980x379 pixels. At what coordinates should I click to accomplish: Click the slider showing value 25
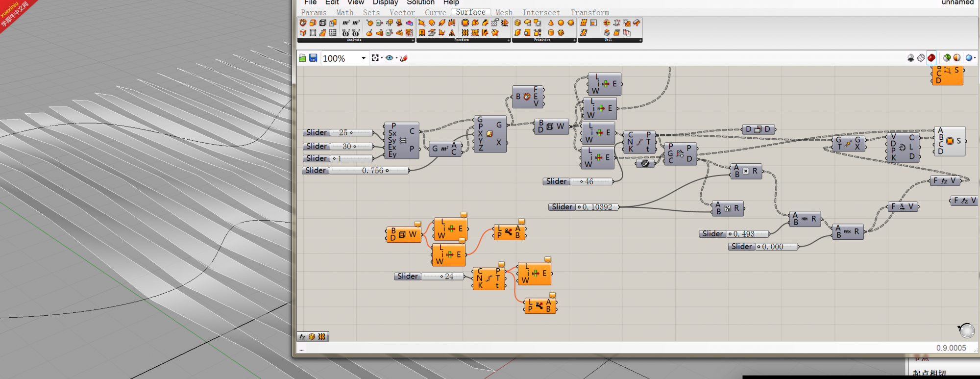[x=338, y=132]
